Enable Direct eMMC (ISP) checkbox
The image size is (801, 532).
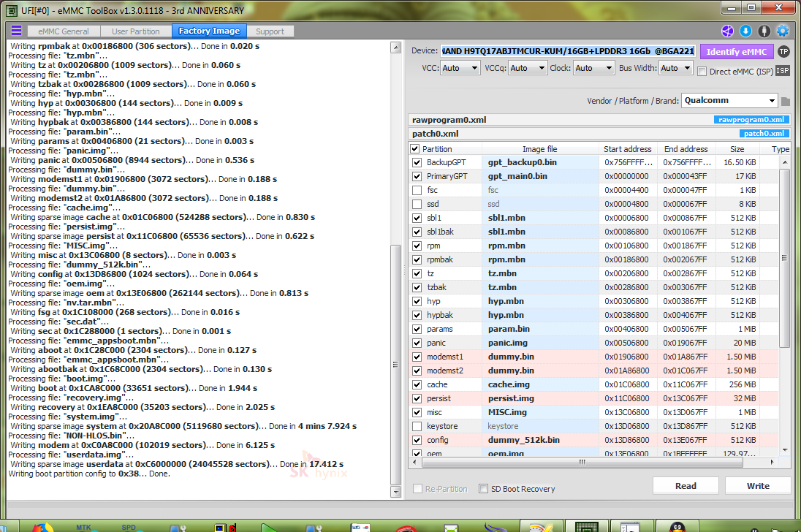pos(702,72)
